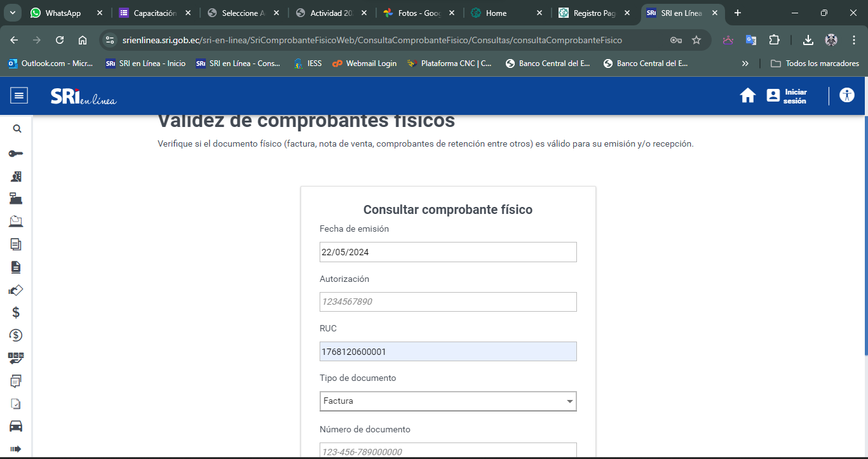Open IESS bookmark link
This screenshot has height=459, width=868.
coord(308,63)
